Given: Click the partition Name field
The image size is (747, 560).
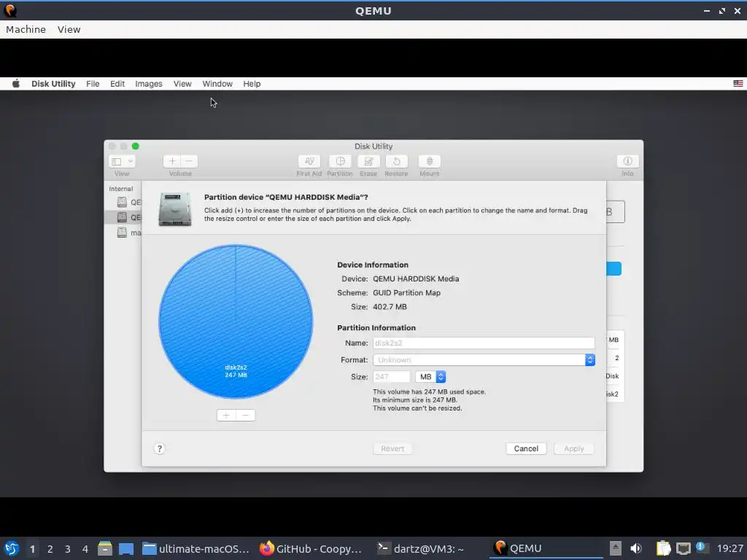Looking at the screenshot, I should pyautogui.click(x=484, y=343).
